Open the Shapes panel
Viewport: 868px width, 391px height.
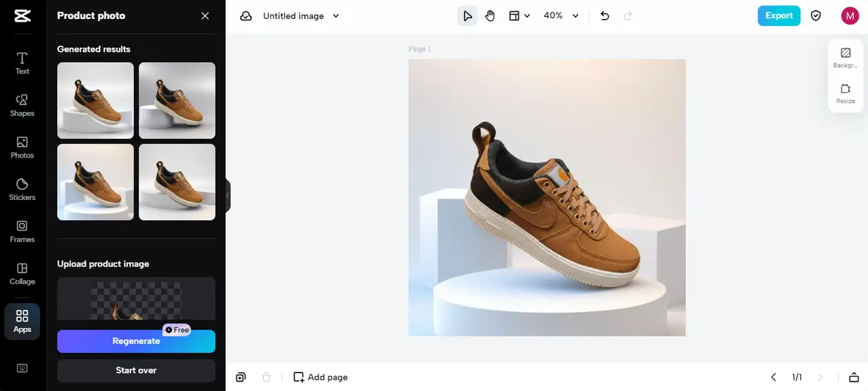[22, 105]
